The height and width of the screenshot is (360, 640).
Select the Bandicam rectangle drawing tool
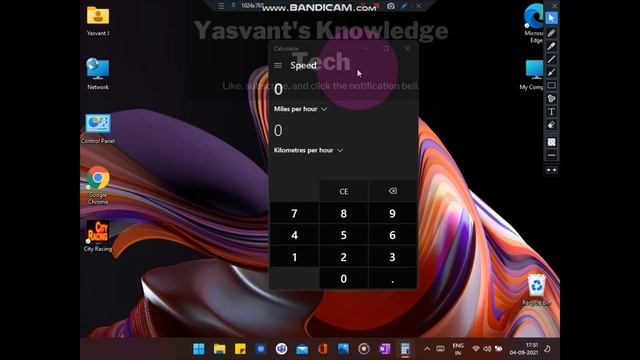point(551,85)
